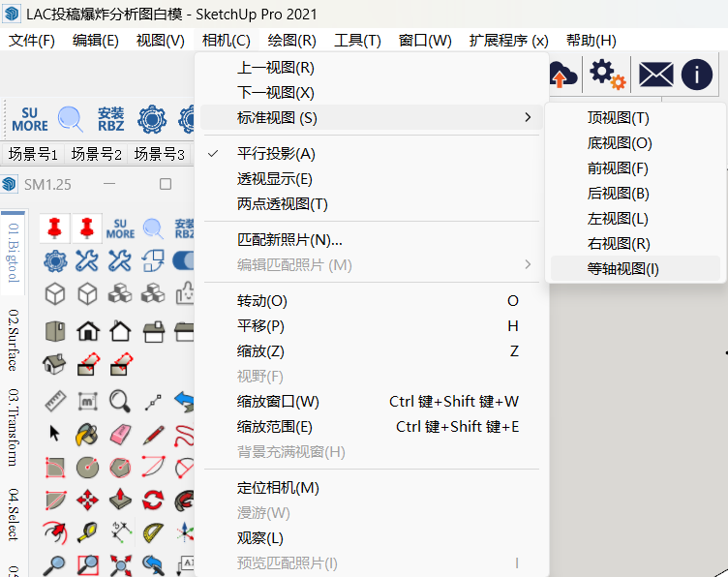The image size is (728, 577).
Task: Expand the 编辑匹配照片 (M) submenu arrow
Action: click(528, 264)
